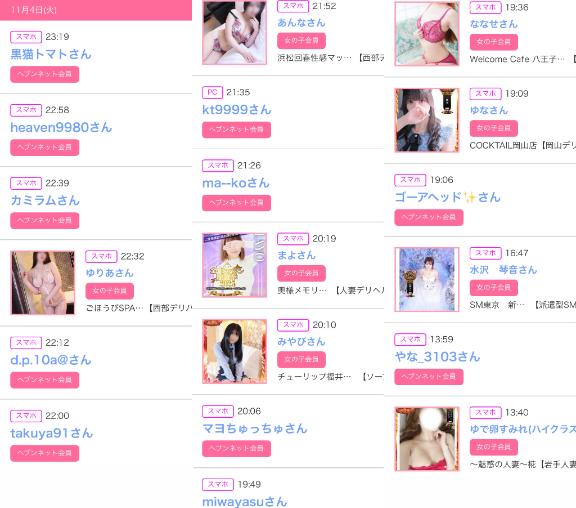Image resolution: width=576 pixels, height=508 pixels.
Task: Open kt9999さん profile link
Action: [x=237, y=109]
